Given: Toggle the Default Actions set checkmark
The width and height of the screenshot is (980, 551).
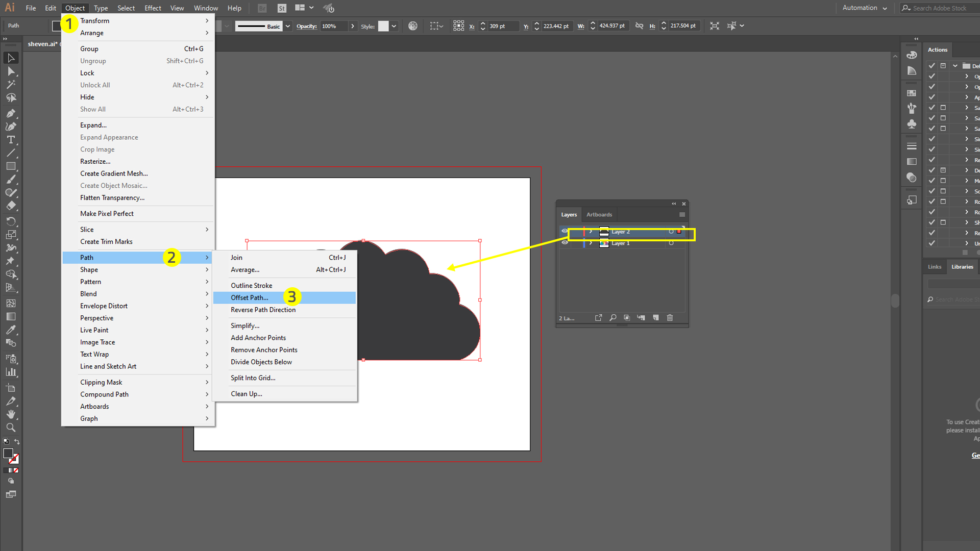Looking at the screenshot, I should pyautogui.click(x=932, y=66).
